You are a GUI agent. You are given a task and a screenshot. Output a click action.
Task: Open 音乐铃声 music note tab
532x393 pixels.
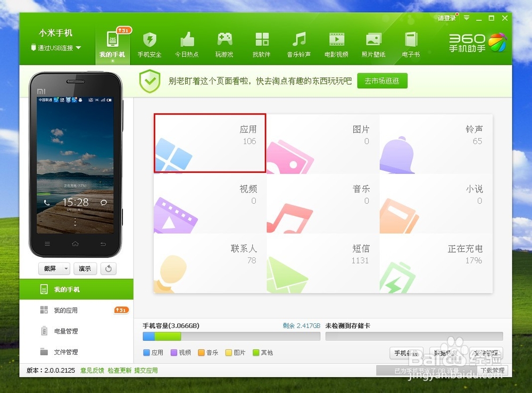(x=299, y=45)
